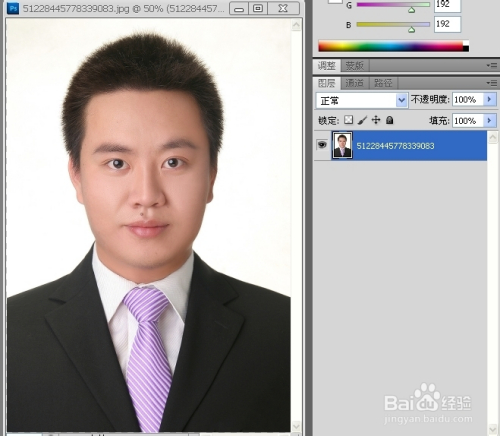Select the 调整 adjustments tab
The width and height of the screenshot is (500, 436).
(326, 65)
